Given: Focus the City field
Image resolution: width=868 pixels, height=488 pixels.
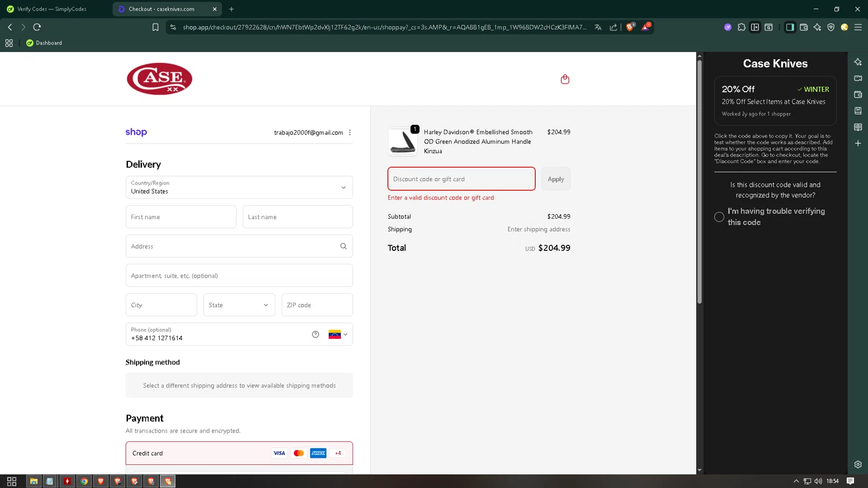Looking at the screenshot, I should click(161, 305).
